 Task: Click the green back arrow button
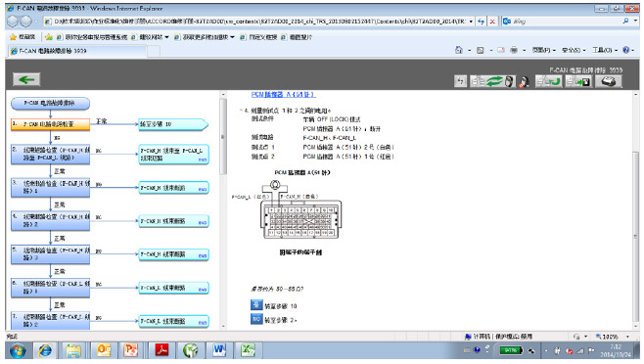[26, 79]
